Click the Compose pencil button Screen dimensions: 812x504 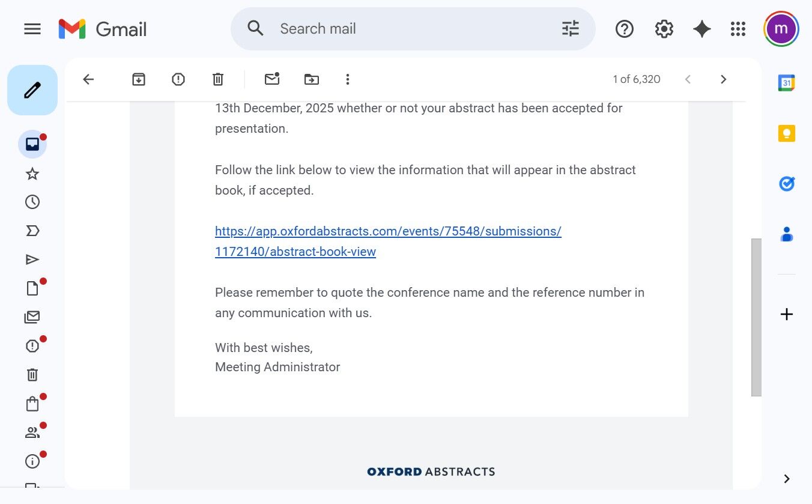tap(32, 90)
